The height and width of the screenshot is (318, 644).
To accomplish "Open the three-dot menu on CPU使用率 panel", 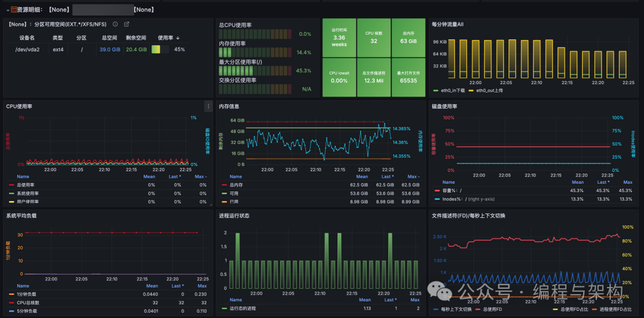I will point(208,106).
